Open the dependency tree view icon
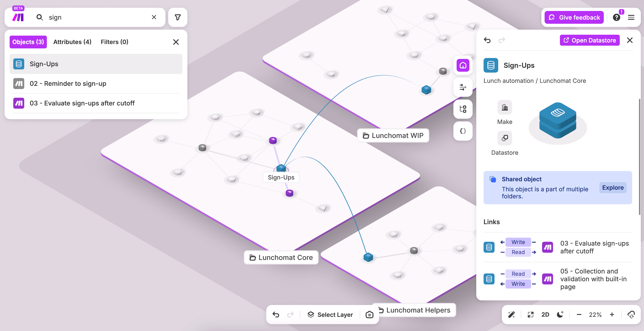Viewport: 644px width, 331px height. (x=463, y=109)
